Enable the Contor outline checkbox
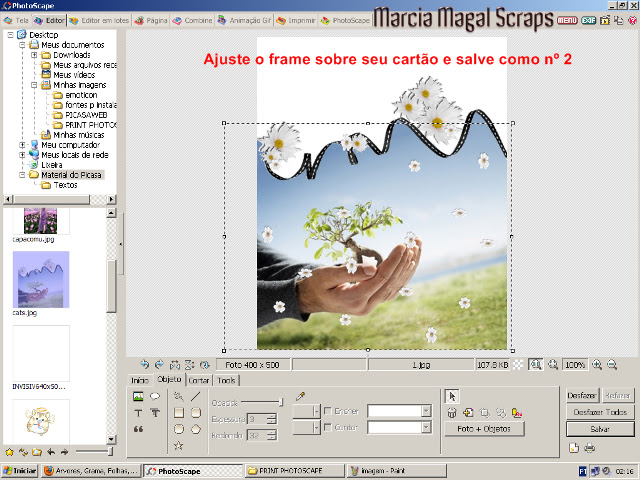 coord(327,427)
